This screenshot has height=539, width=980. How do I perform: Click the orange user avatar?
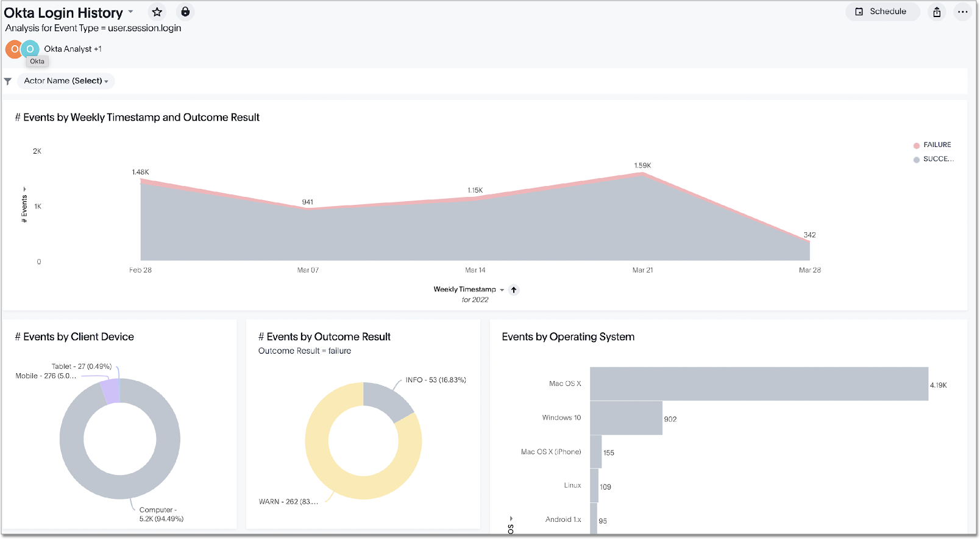coord(13,49)
